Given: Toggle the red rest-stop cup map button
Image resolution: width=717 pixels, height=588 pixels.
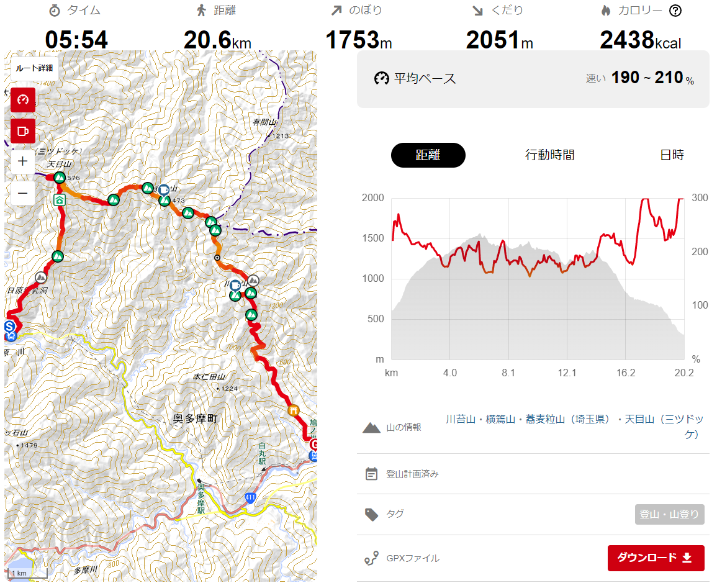Looking at the screenshot, I should point(23,131).
